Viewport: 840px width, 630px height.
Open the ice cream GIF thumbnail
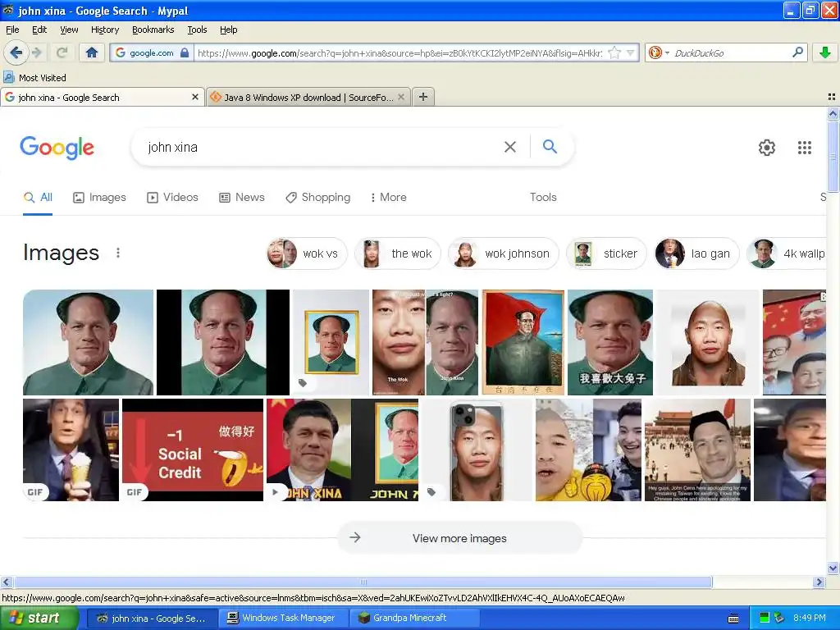coord(71,450)
